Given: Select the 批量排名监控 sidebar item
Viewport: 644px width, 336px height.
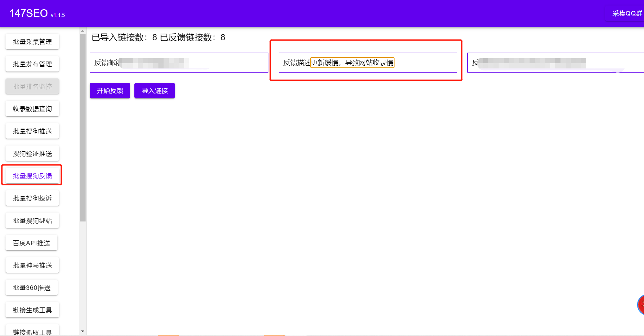Looking at the screenshot, I should click(x=32, y=86).
